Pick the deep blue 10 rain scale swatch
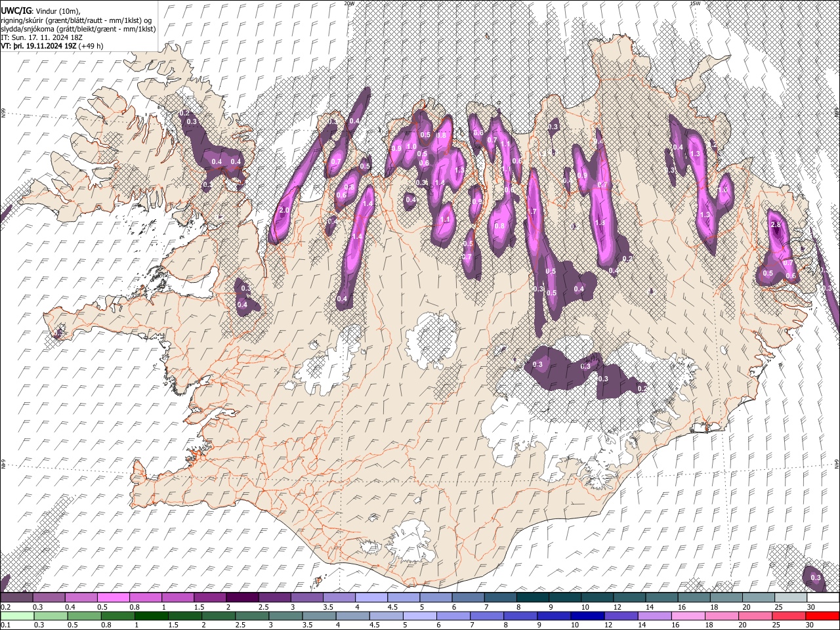Screen dimensions: 840x630 coord(587,616)
